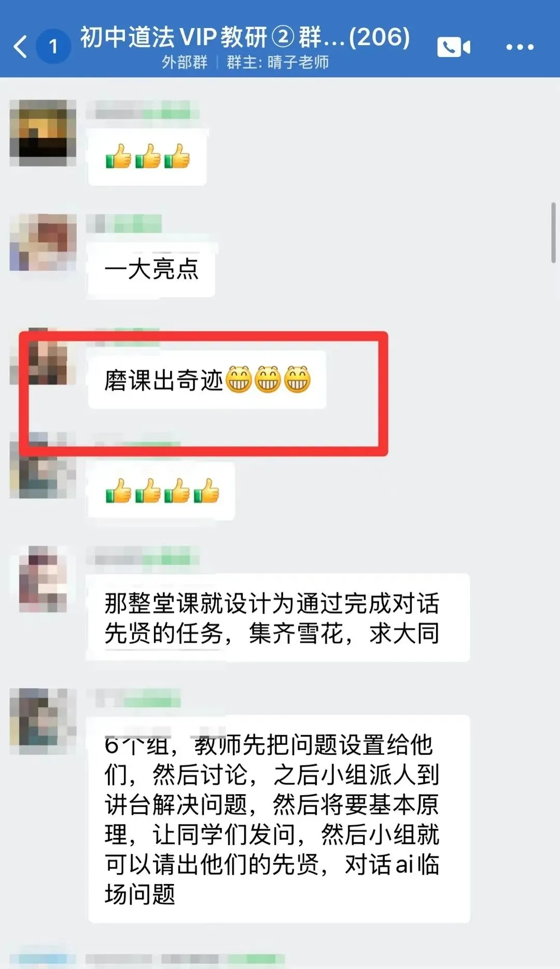This screenshot has width=560, height=969.
Task: Select the message 一大亮点
Action: point(151,269)
